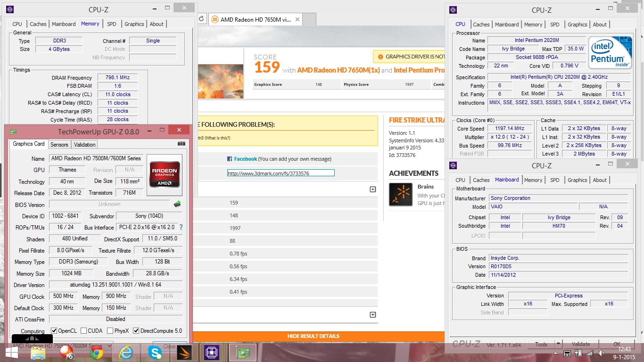Click the battery power tray icon
This screenshot has width=644, height=362.
(x=578, y=354)
